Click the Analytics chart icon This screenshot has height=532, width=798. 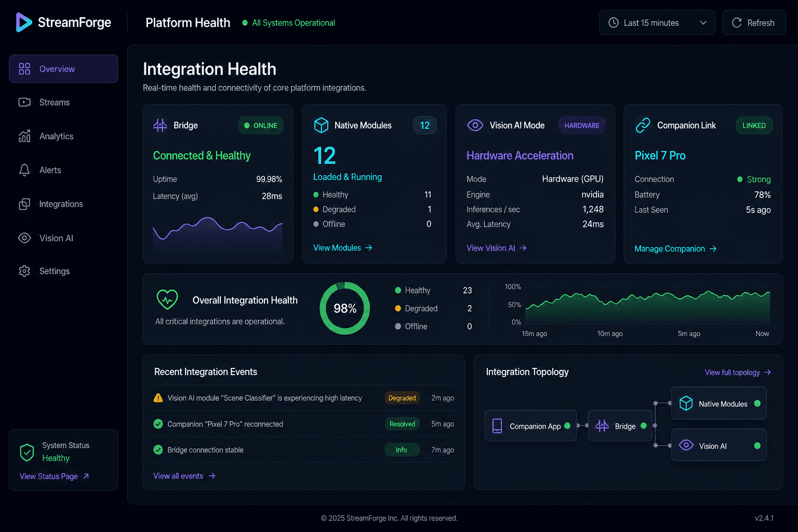[24, 136]
